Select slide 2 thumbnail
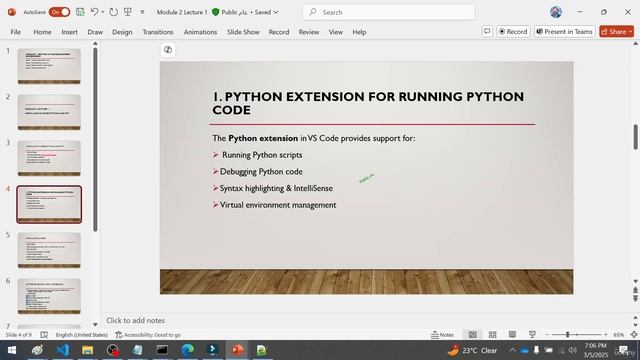640x360 pixels. [x=49, y=112]
